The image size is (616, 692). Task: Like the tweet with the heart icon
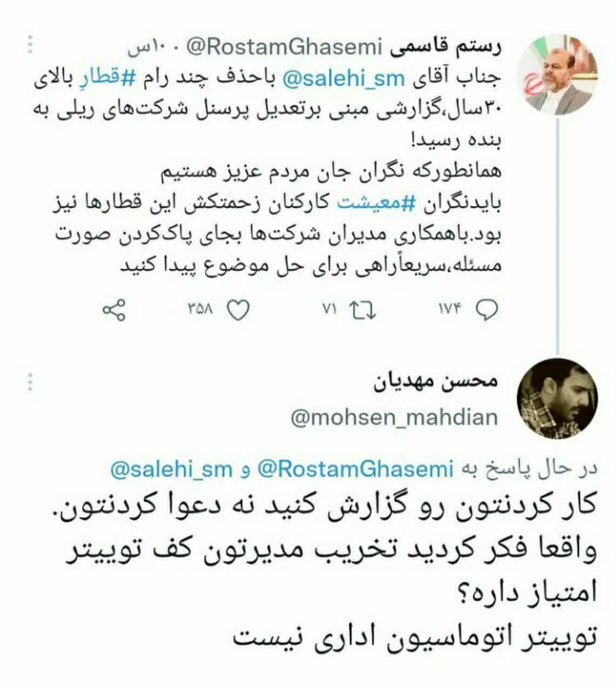pos(238,310)
